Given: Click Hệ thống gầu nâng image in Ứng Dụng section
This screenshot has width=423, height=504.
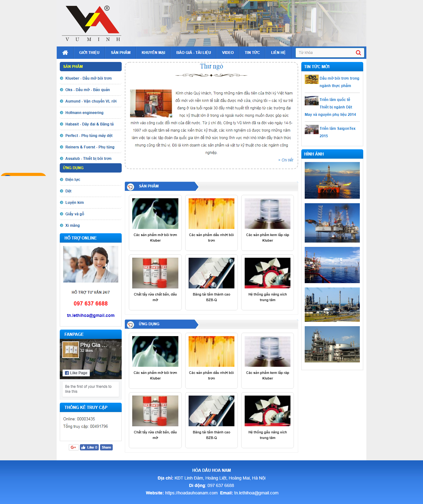Looking at the screenshot, I should (x=268, y=411).
